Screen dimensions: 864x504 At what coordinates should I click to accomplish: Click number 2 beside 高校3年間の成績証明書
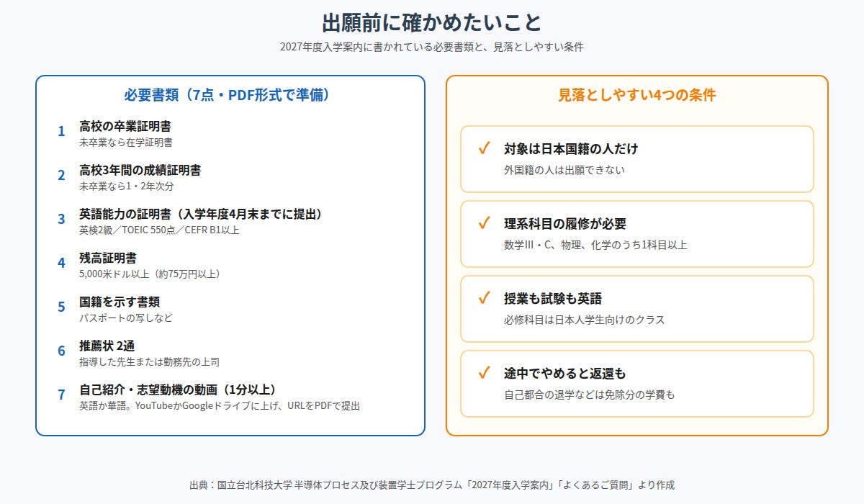pyautogui.click(x=61, y=175)
